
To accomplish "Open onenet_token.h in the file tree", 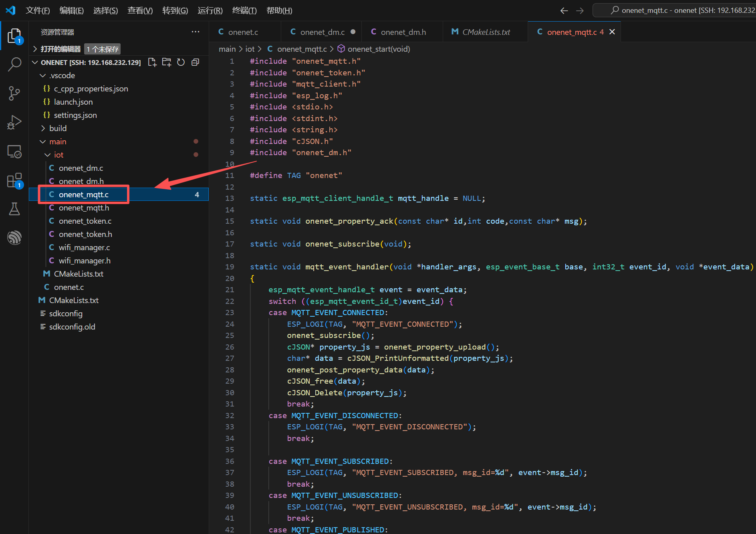I will (x=85, y=234).
